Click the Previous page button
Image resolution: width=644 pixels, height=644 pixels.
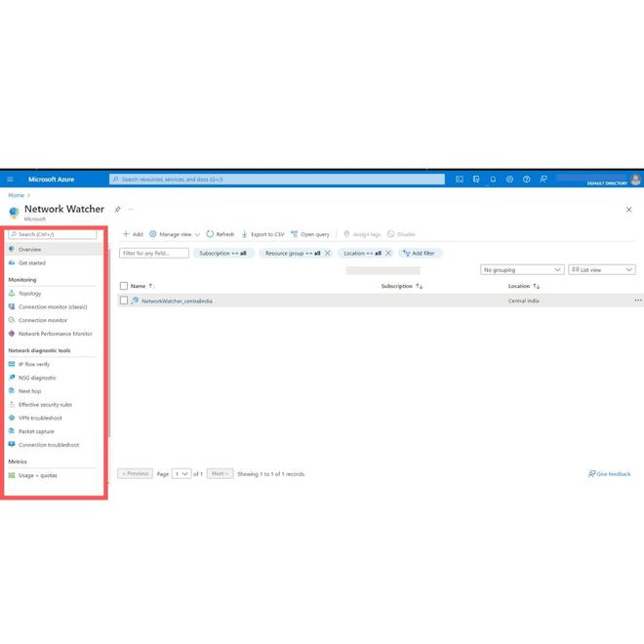(135, 473)
